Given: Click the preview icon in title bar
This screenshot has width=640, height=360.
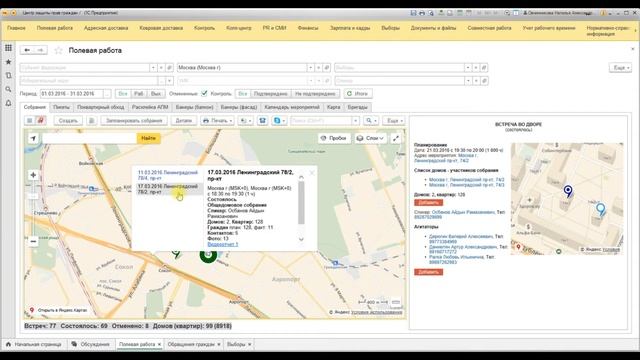Looking at the screenshot, I should [x=431, y=13].
